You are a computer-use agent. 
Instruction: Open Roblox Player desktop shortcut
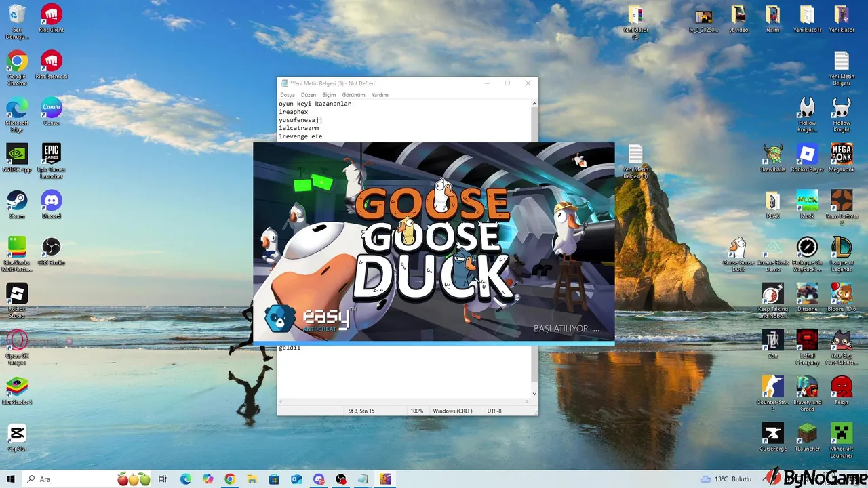tap(807, 158)
